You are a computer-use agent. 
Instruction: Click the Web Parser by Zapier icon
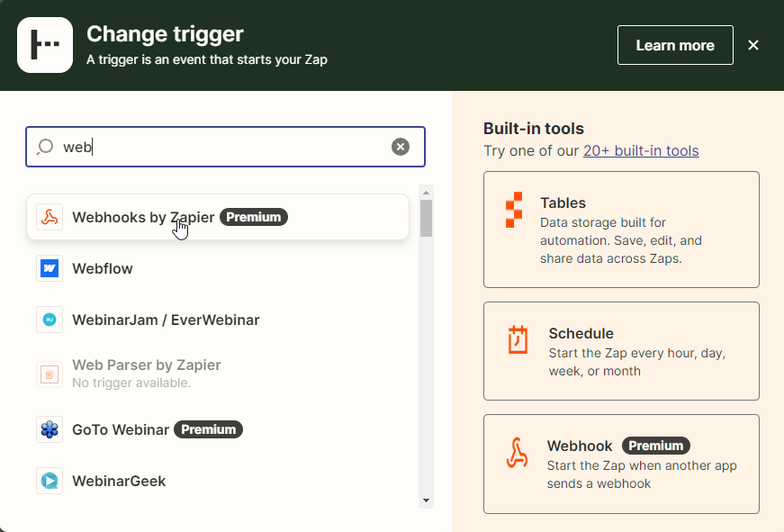(50, 374)
